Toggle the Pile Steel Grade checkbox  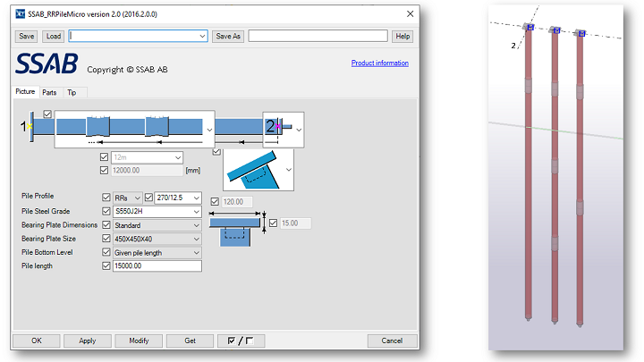(106, 211)
